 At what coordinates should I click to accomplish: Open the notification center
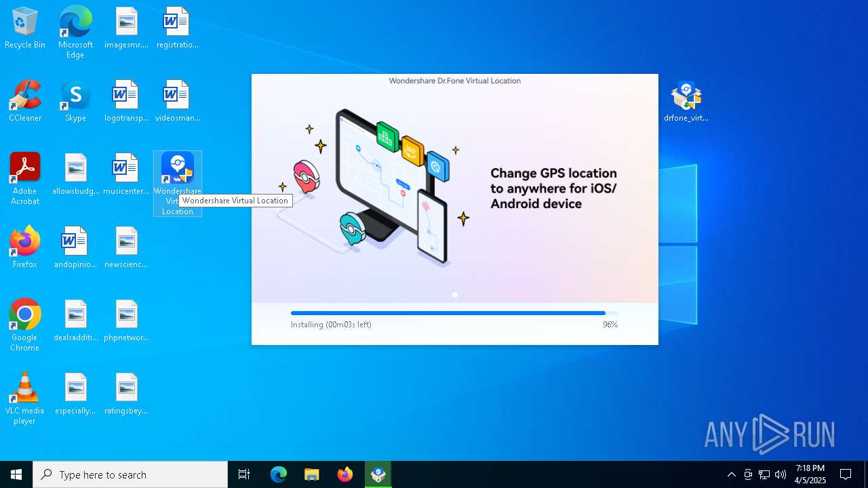846,474
